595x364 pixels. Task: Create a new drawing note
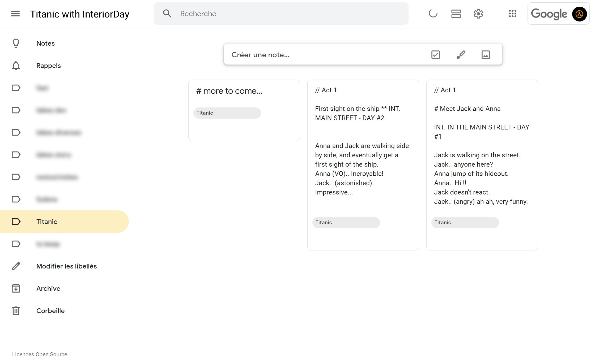point(461,55)
